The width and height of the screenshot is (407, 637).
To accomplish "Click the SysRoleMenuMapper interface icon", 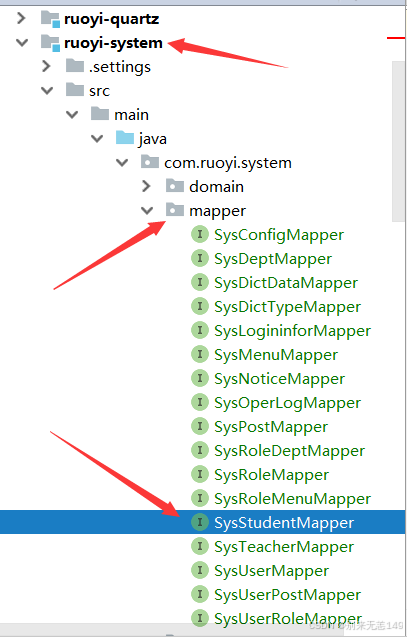I will [x=200, y=498].
